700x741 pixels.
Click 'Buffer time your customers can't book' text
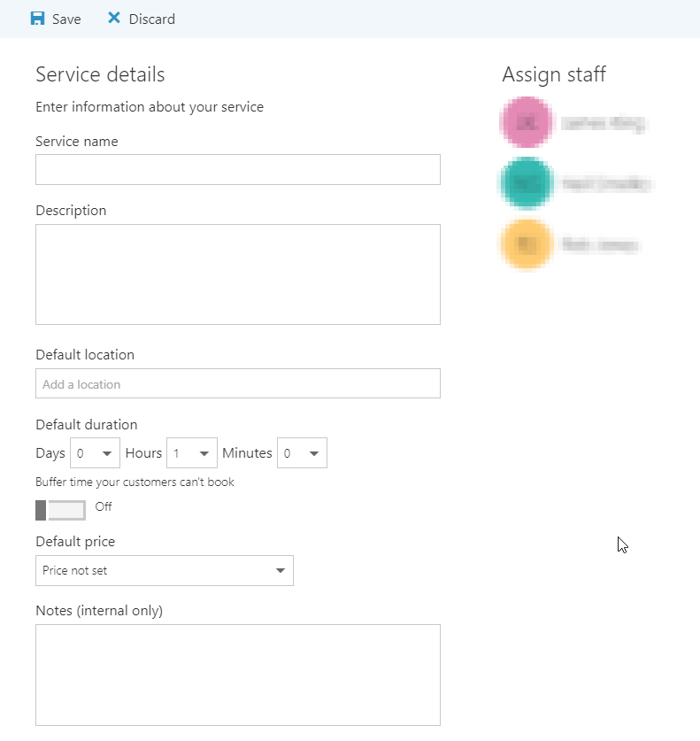click(135, 482)
